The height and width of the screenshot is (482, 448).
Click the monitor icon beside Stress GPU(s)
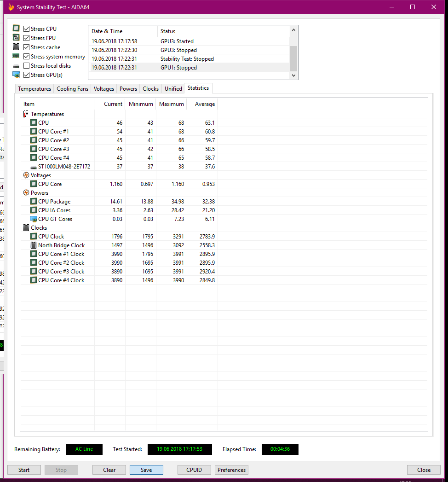[16, 75]
